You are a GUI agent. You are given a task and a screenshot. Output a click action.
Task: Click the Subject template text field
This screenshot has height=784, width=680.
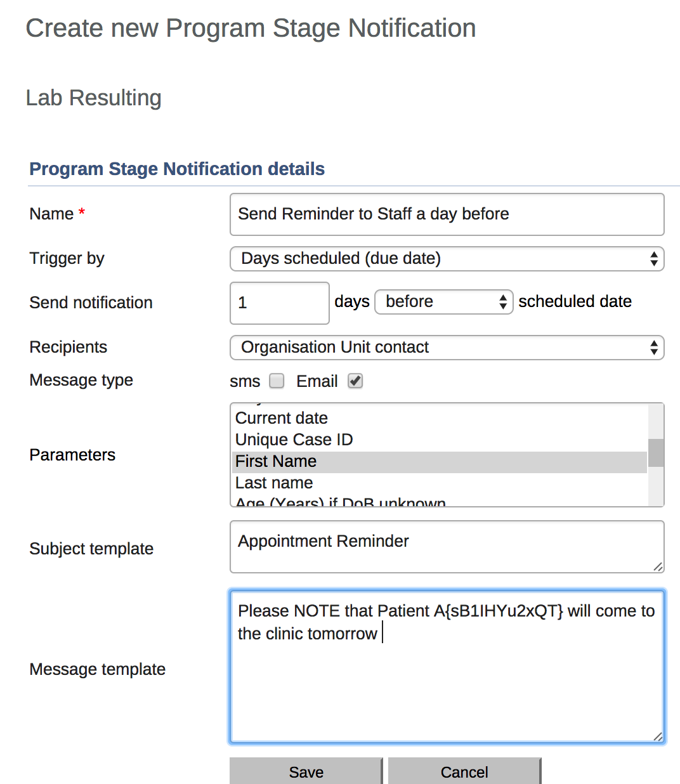tap(447, 547)
